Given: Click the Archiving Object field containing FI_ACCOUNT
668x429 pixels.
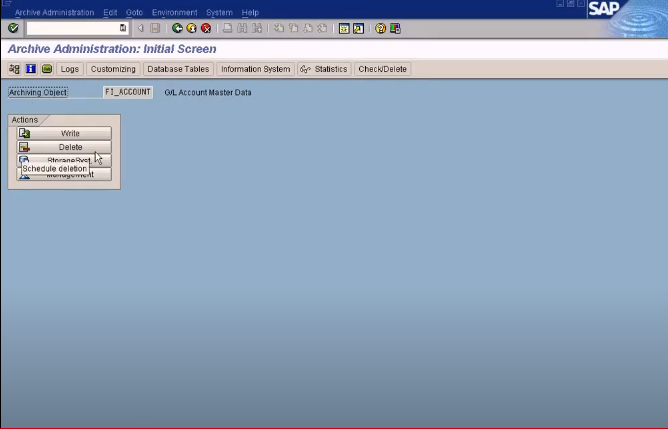Looking at the screenshot, I should pos(128,92).
